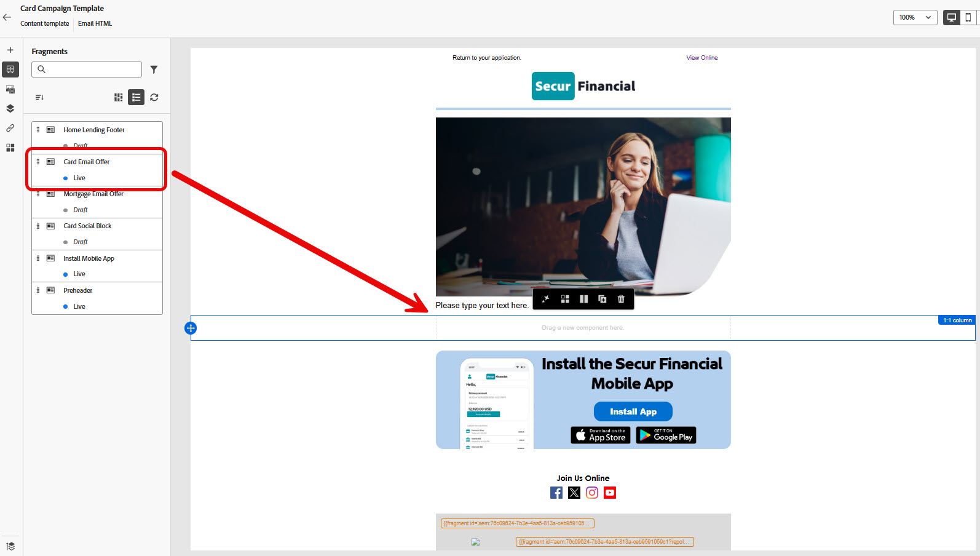Click the Google Play badge
The height and width of the screenshot is (556, 980).
[666, 435]
